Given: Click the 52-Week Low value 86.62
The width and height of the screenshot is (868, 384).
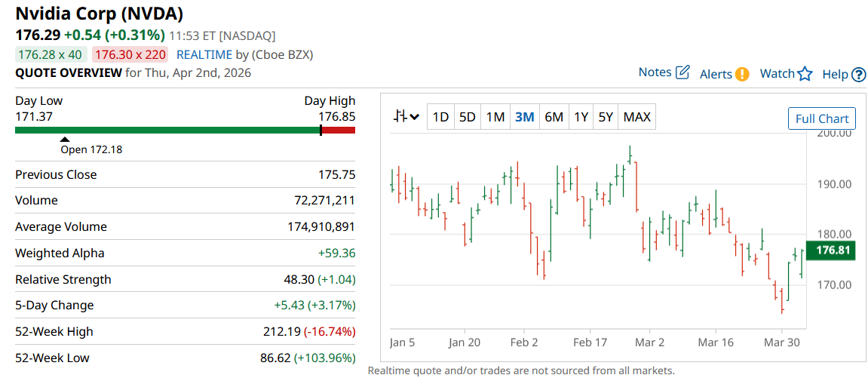Looking at the screenshot, I should 275,358.
